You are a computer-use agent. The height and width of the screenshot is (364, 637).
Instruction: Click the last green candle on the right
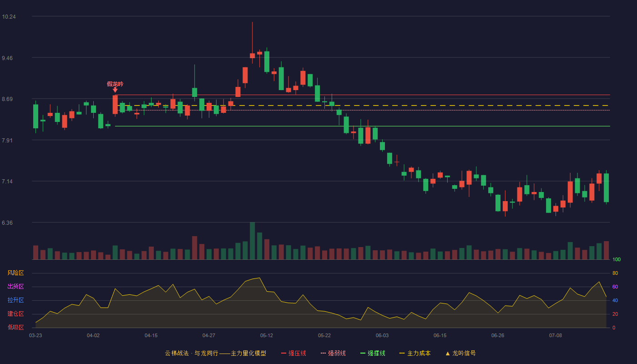click(606, 187)
